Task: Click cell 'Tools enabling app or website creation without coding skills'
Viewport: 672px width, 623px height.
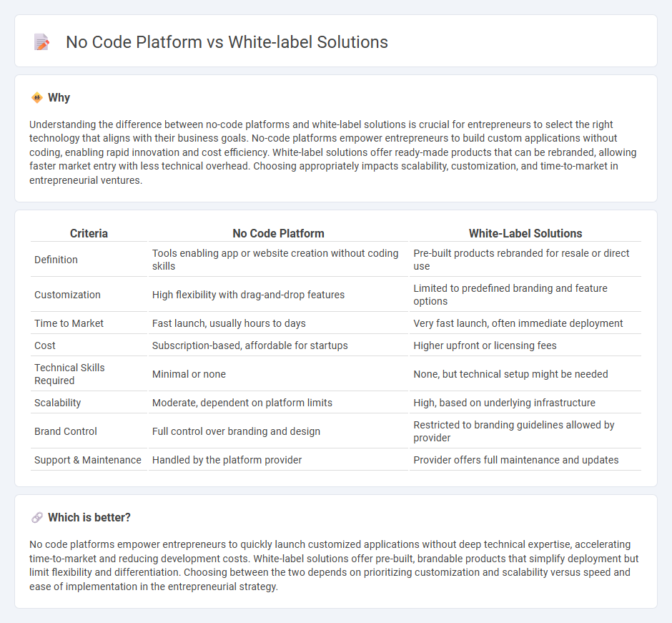Action: click(278, 260)
